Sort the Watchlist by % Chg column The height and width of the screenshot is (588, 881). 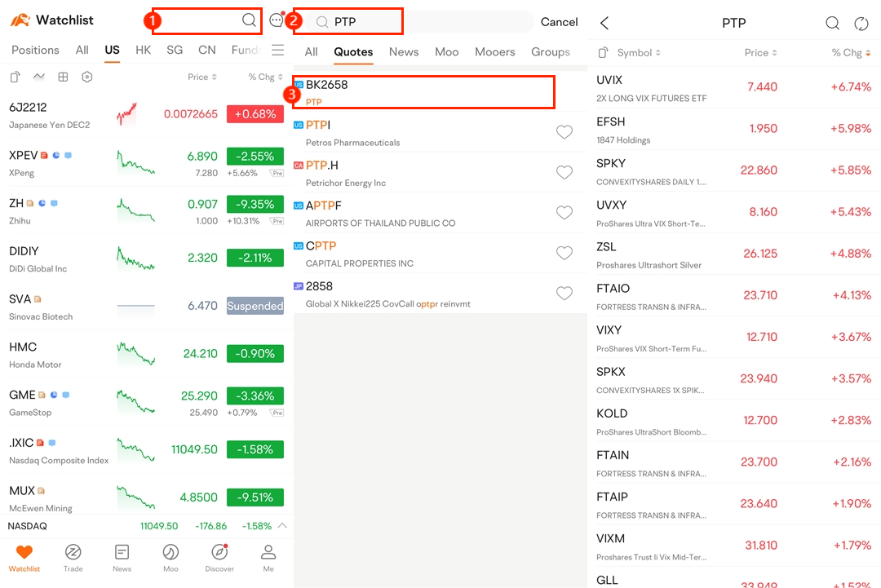[266, 77]
